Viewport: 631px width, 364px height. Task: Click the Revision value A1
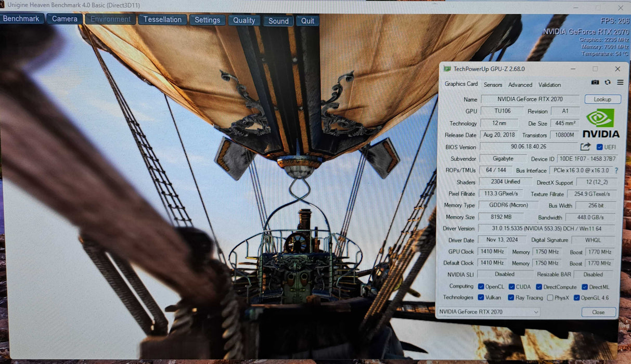click(565, 111)
